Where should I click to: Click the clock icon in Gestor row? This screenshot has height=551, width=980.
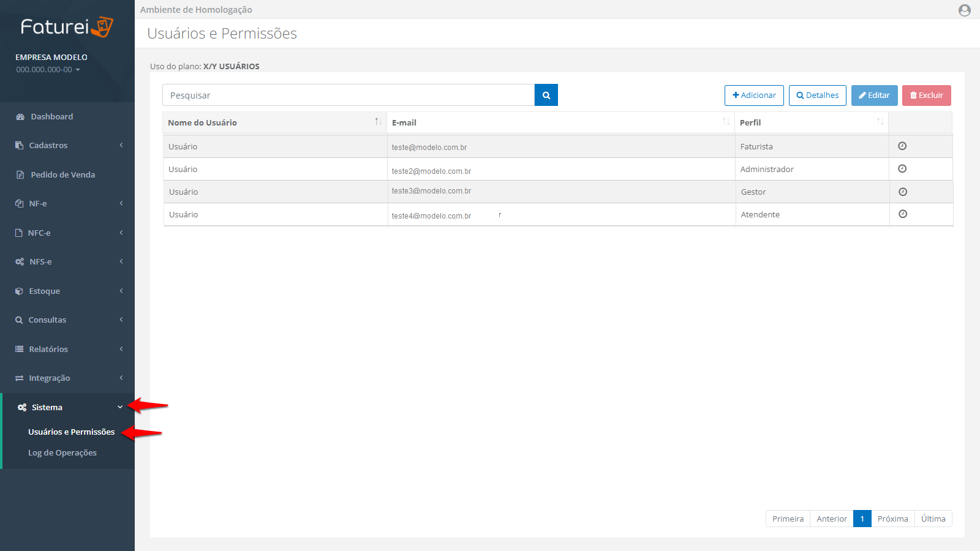(902, 192)
